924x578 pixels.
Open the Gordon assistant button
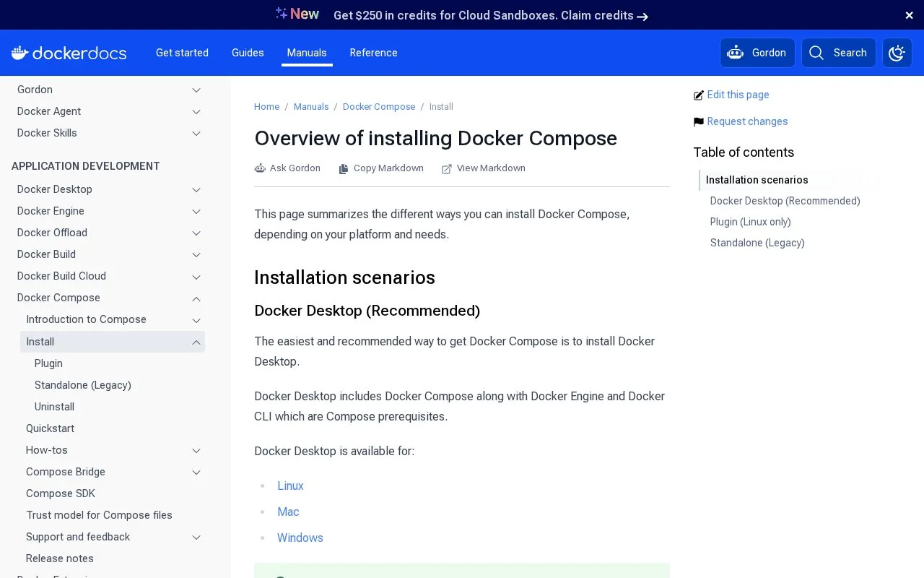[x=757, y=53]
